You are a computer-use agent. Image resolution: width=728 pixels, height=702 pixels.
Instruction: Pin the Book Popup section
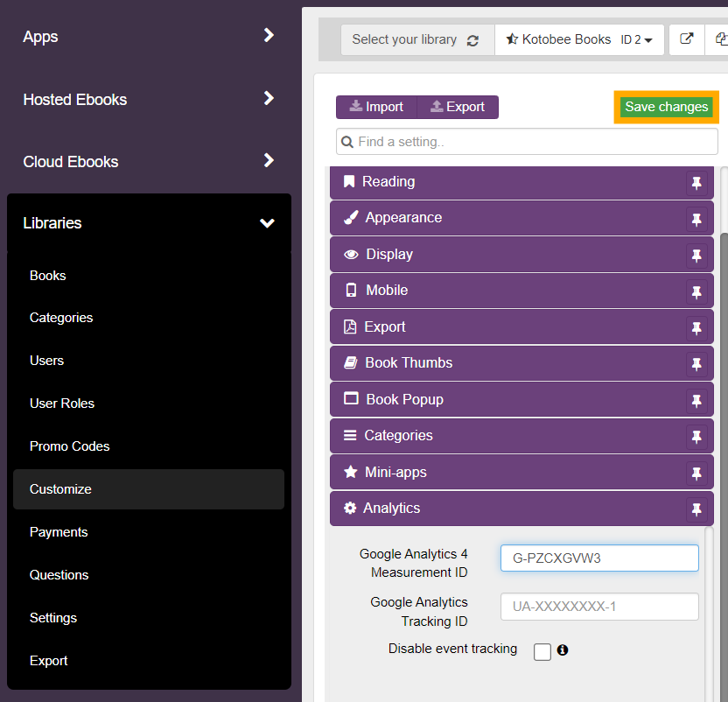pos(696,401)
